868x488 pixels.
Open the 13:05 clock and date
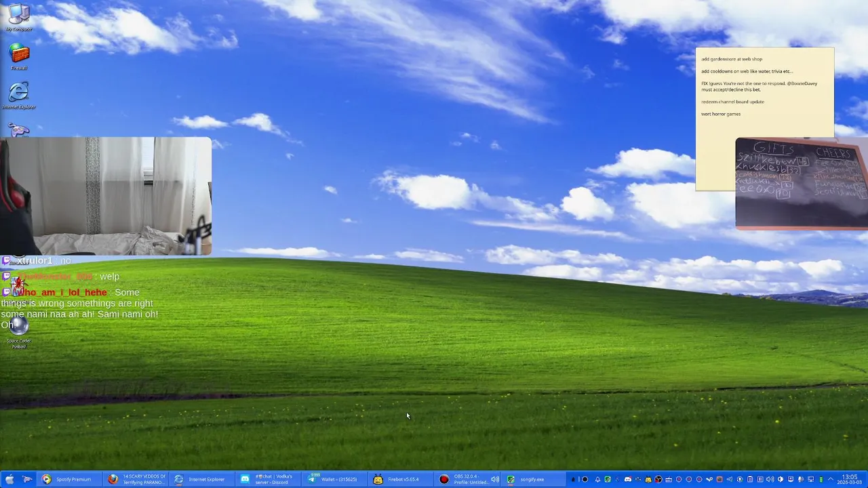[x=849, y=479]
